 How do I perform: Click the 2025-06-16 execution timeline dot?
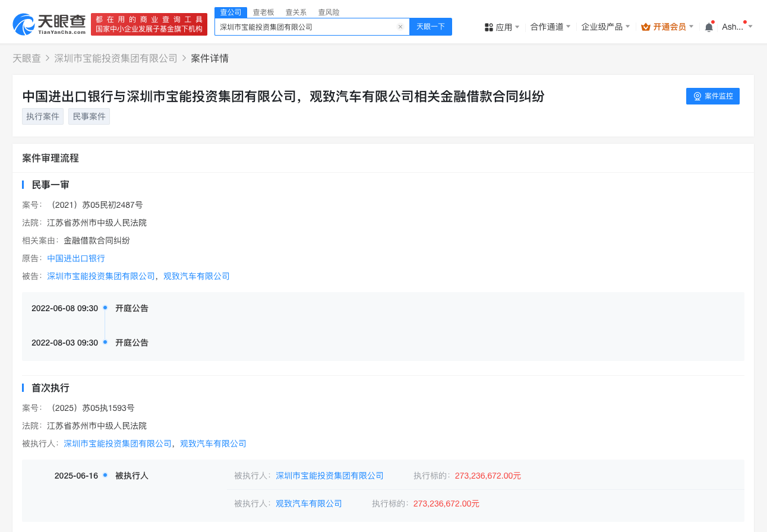tap(105, 475)
